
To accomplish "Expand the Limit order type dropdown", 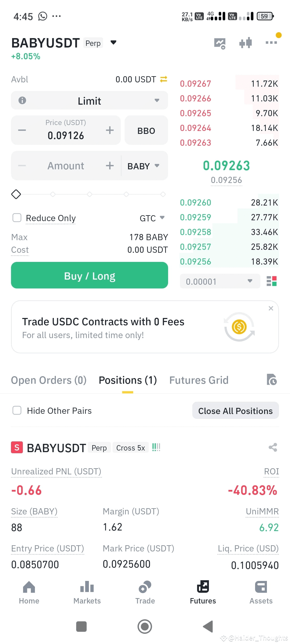I will point(89,100).
